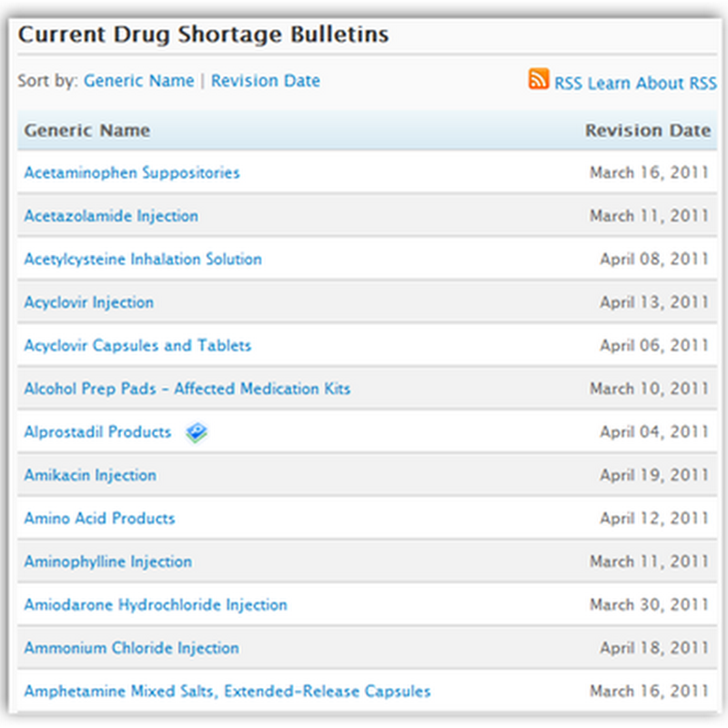This screenshot has height=728, width=728.
Task: Open Acetylcysteine Inhalation Solution bulletin
Action: point(143,259)
